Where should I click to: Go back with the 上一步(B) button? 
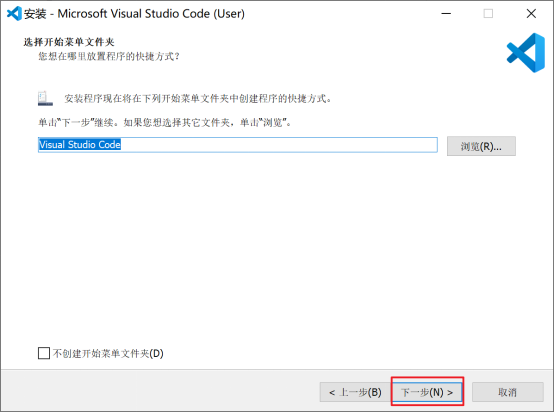point(355,392)
